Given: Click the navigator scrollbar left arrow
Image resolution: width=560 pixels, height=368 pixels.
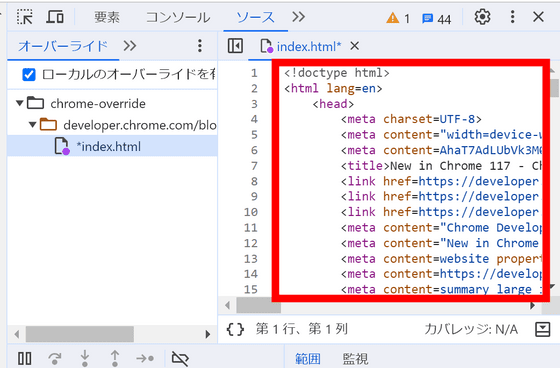Looking at the screenshot, I should pos(16,334).
